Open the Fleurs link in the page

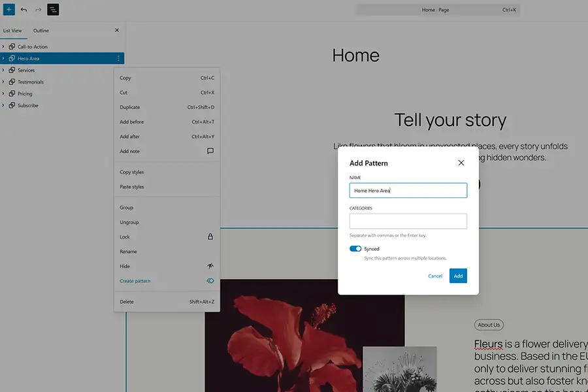pyautogui.click(x=487, y=344)
